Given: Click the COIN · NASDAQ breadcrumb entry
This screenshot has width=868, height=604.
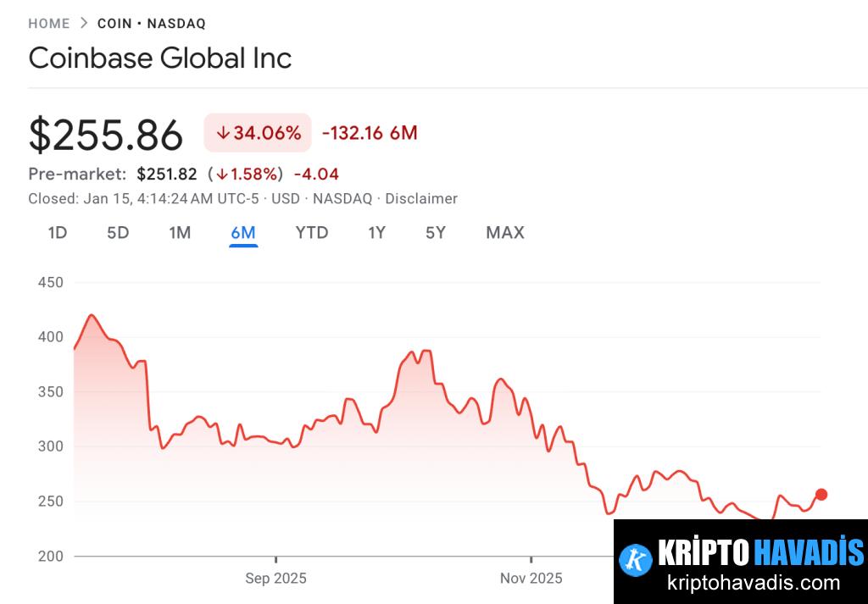Looking at the screenshot, I should pos(150,23).
